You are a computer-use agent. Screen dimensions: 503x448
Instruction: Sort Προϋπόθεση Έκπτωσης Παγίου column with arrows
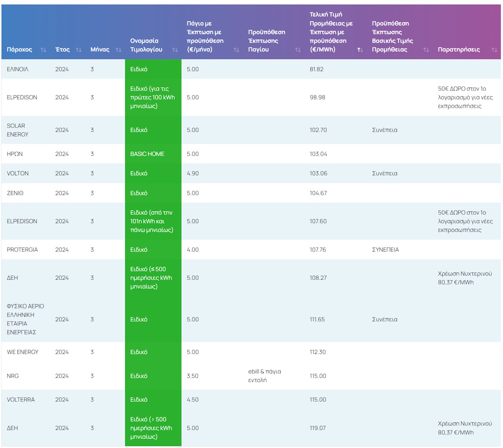[x=298, y=50]
